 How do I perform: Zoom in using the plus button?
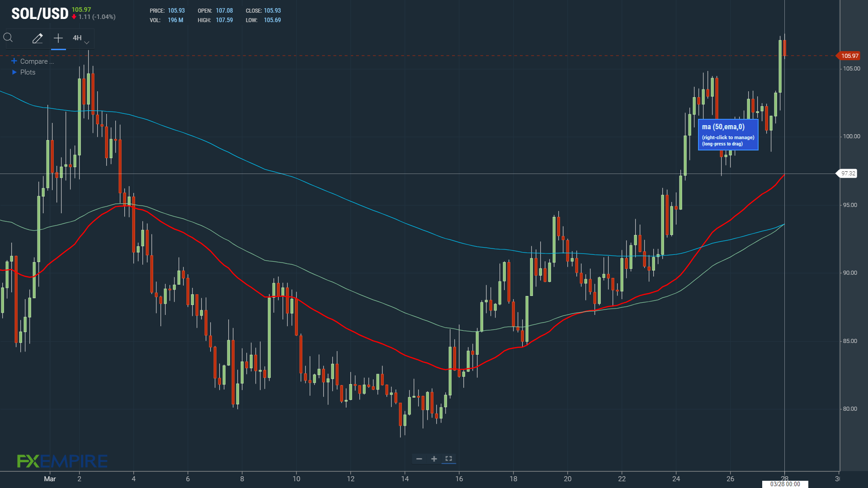[x=434, y=459]
